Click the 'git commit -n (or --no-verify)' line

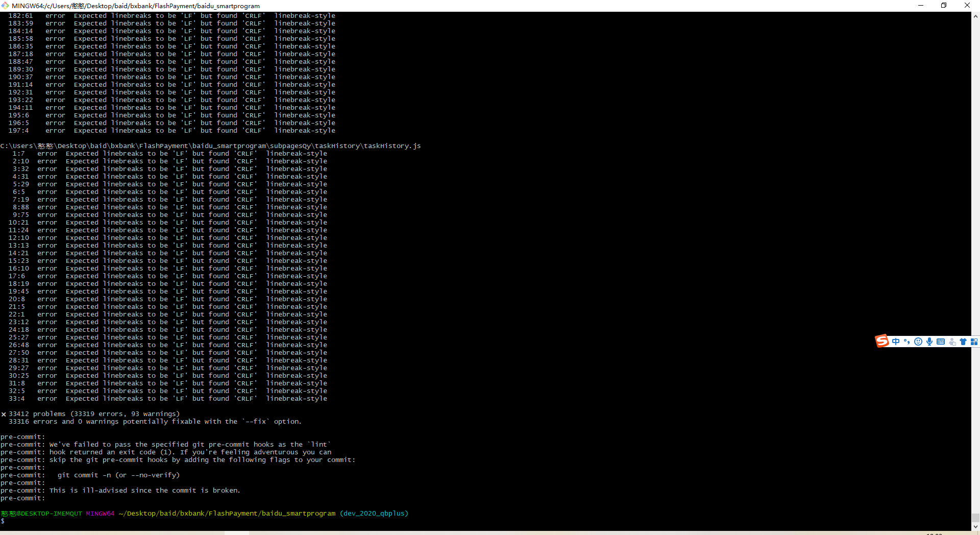119,475
